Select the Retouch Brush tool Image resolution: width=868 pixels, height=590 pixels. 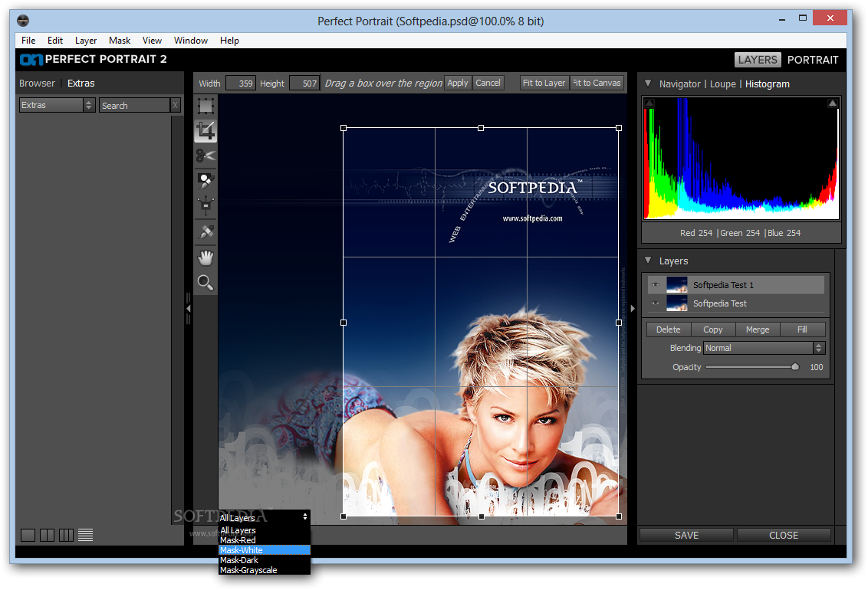206,231
